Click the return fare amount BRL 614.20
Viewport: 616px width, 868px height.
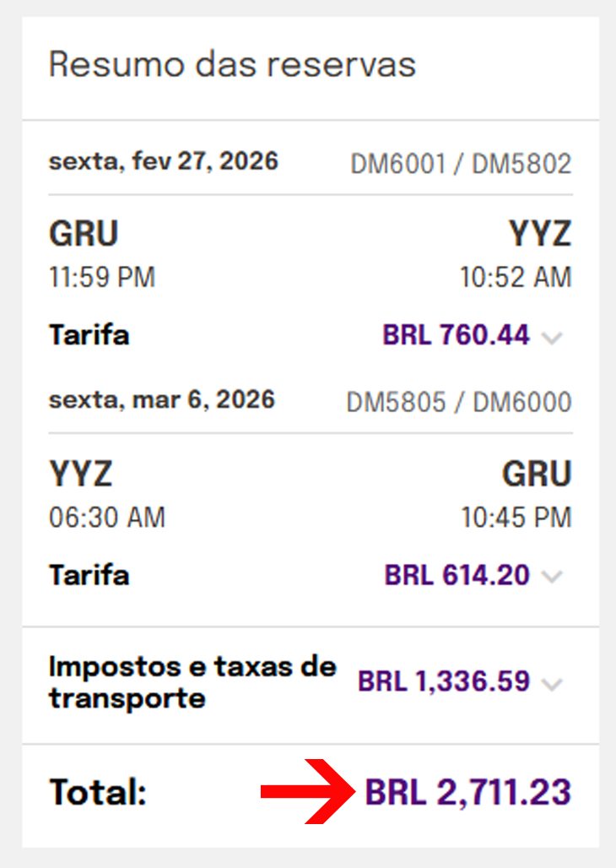457,575
